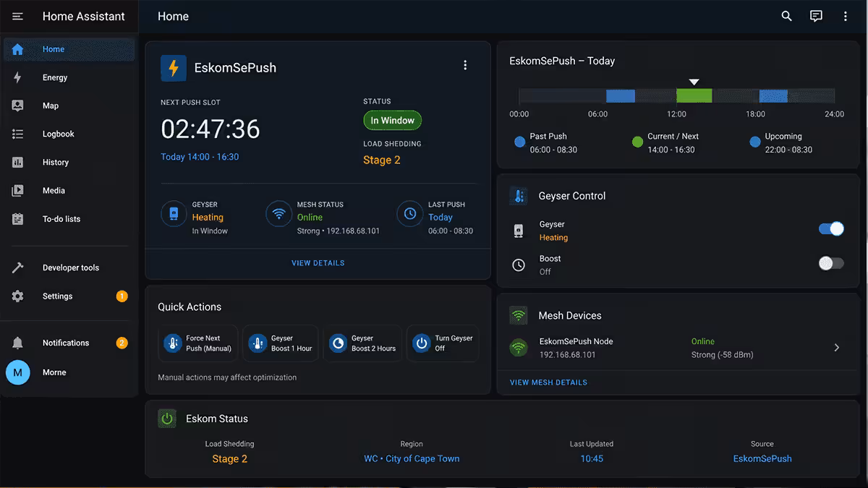This screenshot has height=488, width=868.
Task: Click the first blue slot on the timeline
Action: [620, 95]
